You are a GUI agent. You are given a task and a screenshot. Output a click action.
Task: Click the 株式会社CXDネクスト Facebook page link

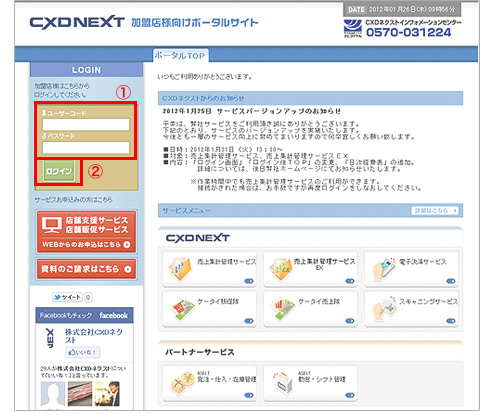point(94,336)
